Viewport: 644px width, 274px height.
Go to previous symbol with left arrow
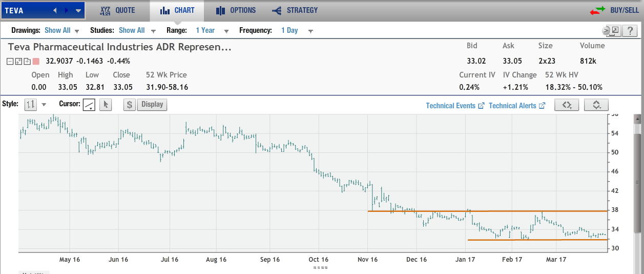click(55, 10)
